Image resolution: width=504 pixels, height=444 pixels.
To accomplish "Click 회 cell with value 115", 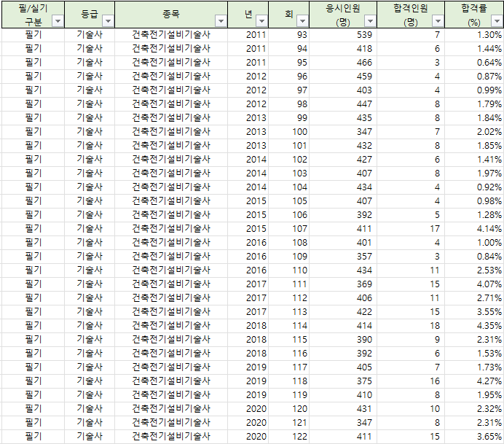I will (x=289, y=339).
